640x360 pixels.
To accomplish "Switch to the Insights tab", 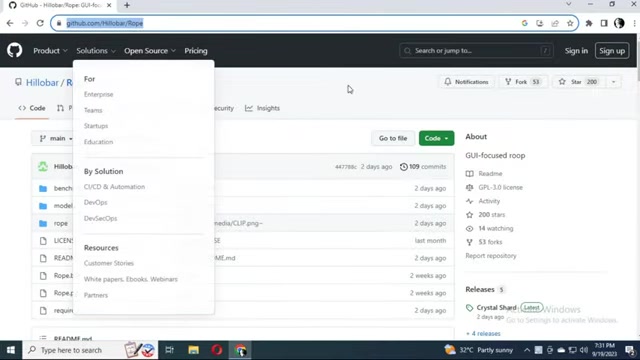I will [262, 108].
